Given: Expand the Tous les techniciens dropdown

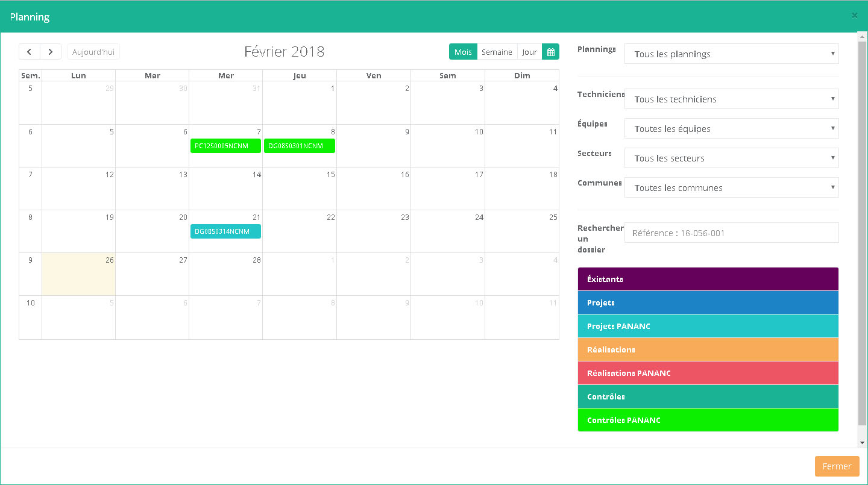Looking at the screenshot, I should point(731,99).
